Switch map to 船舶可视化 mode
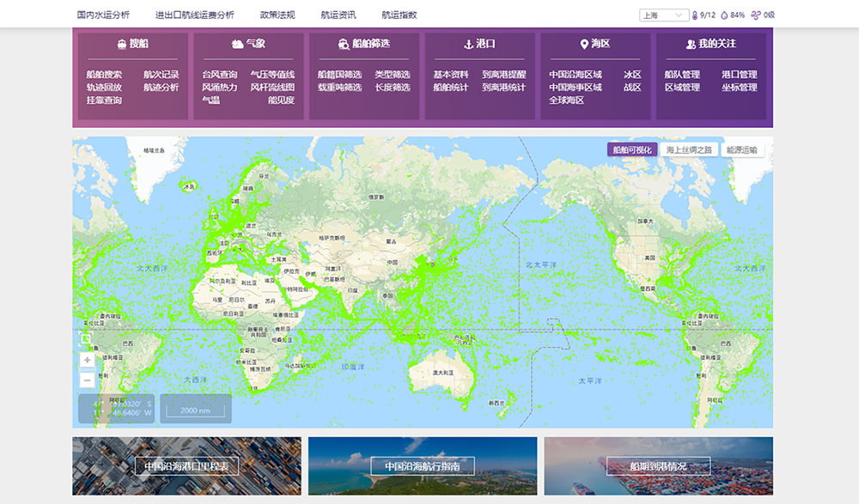Viewport: 859px width, 504px height. [x=631, y=149]
